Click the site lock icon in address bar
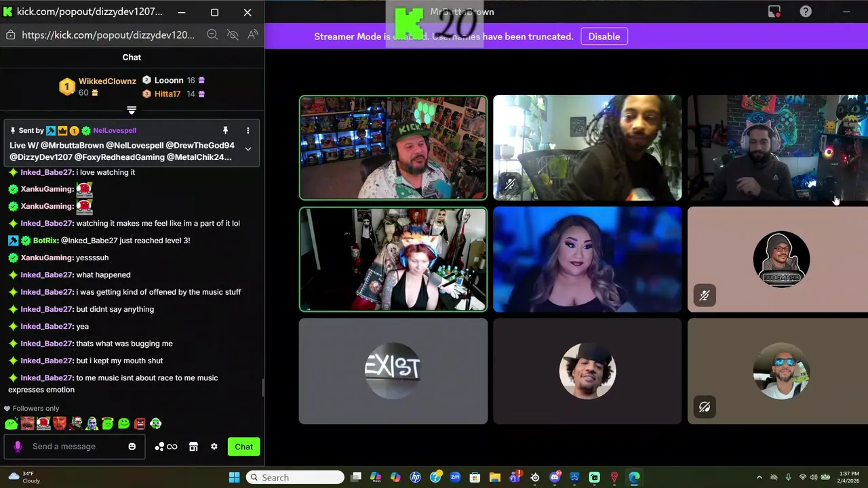This screenshot has width=868, height=488. (10, 35)
